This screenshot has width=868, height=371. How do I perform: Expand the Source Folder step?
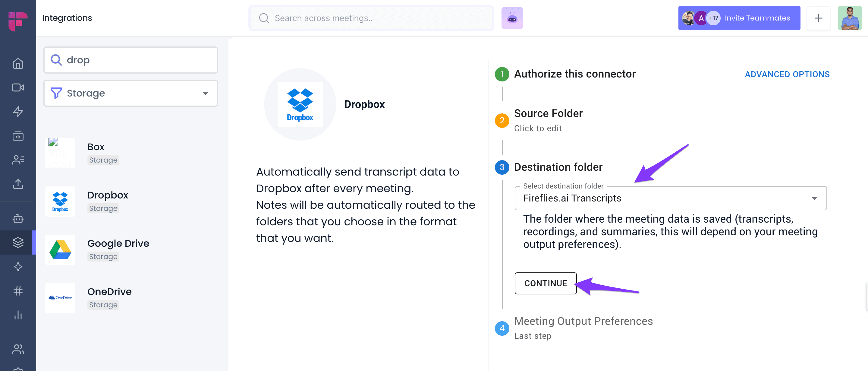pyautogui.click(x=548, y=113)
